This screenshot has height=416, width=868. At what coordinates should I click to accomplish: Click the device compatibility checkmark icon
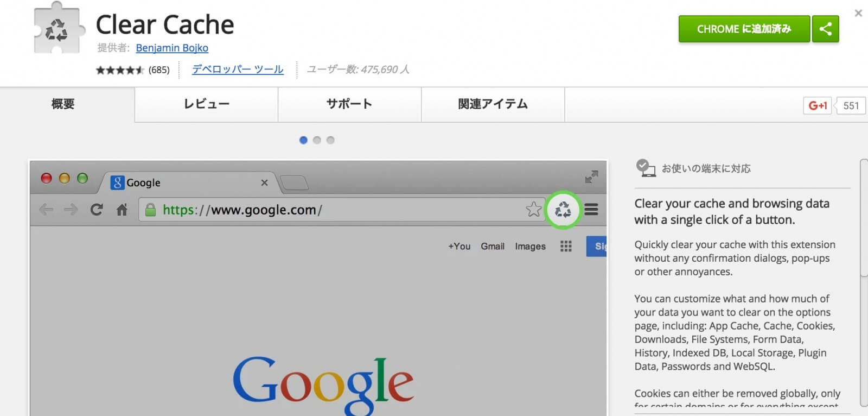[x=646, y=168]
